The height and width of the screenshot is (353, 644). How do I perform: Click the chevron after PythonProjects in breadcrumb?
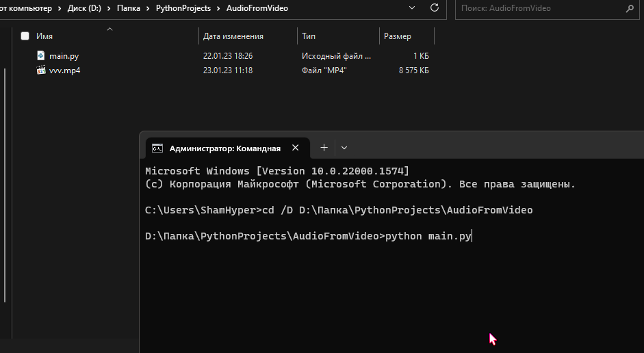pyautogui.click(x=218, y=8)
